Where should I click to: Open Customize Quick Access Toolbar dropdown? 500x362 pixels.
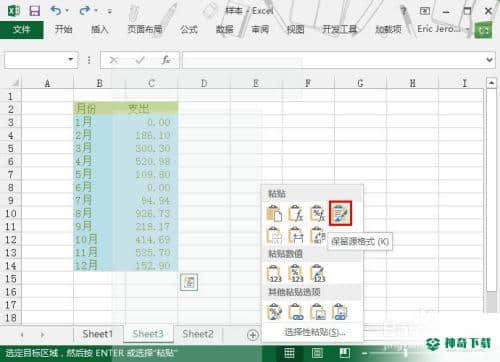coord(109,11)
